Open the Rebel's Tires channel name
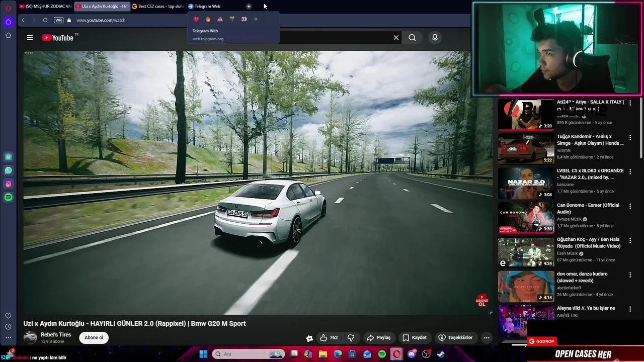The image size is (644, 362). pos(56,335)
